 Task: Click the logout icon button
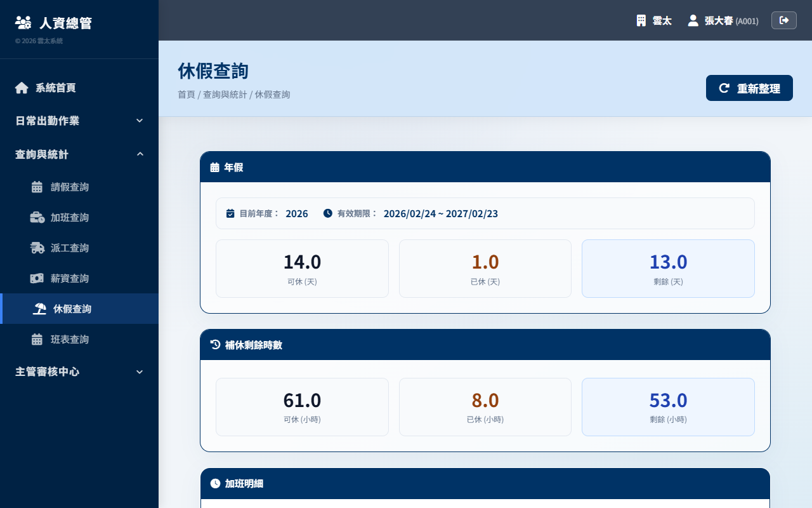click(x=784, y=20)
